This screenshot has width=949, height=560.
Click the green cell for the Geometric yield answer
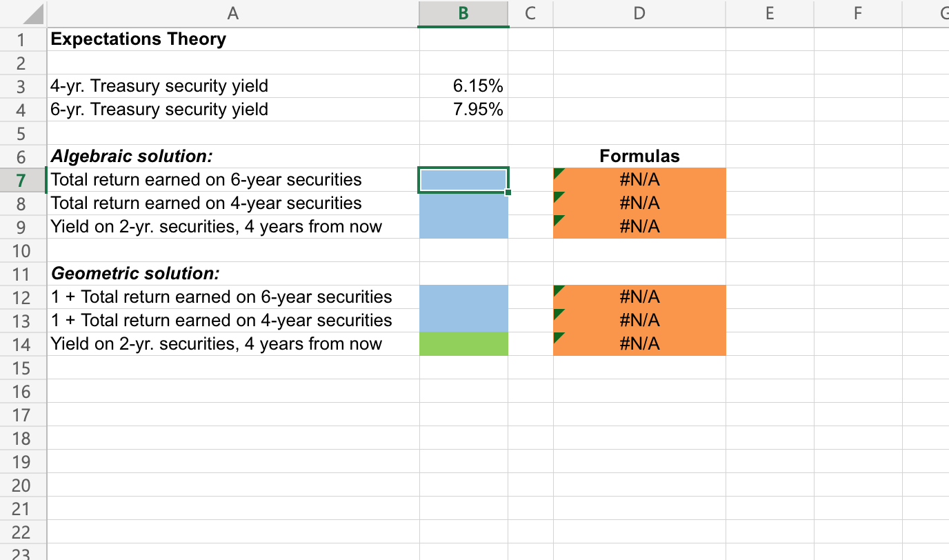(x=463, y=343)
